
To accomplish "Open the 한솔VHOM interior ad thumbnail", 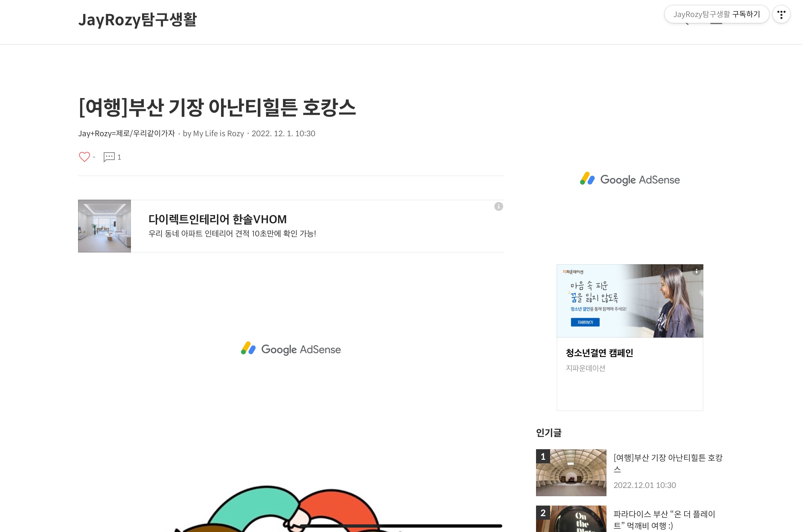I will pyautogui.click(x=105, y=226).
